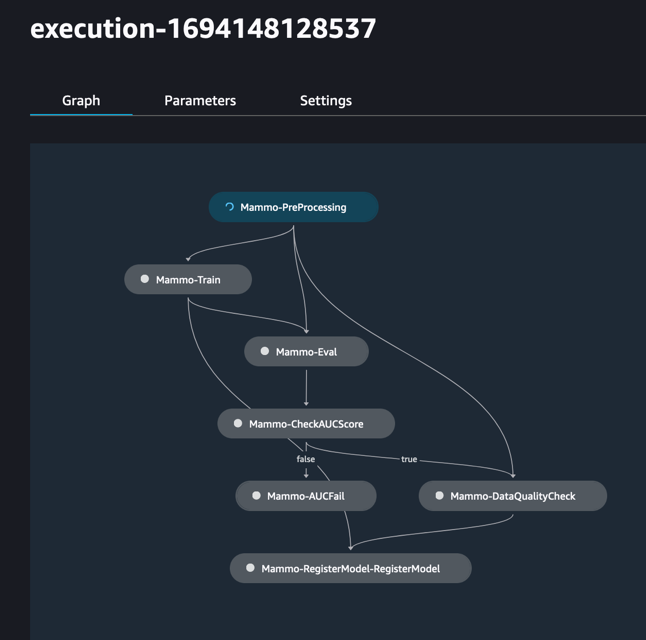Click the status dot on Mammo-CheckAUCScore

tap(238, 423)
